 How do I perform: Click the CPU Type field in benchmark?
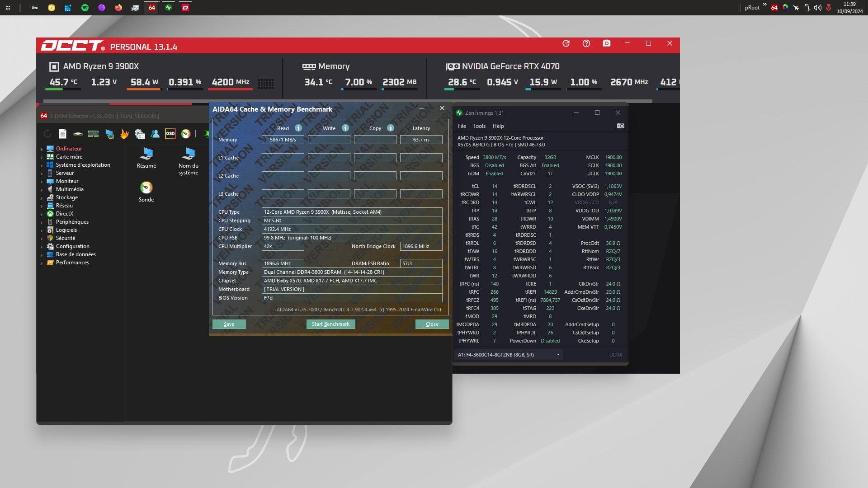point(352,212)
